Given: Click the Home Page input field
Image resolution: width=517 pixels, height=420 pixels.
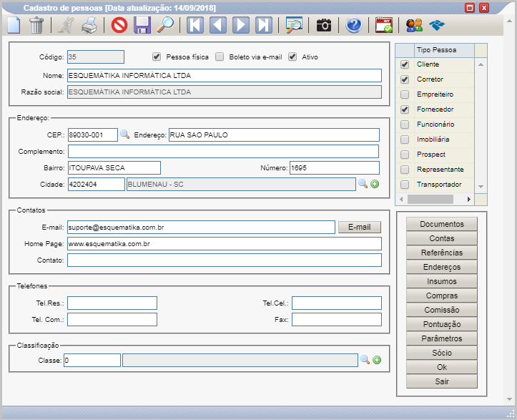Looking at the screenshot, I should coord(225,243).
